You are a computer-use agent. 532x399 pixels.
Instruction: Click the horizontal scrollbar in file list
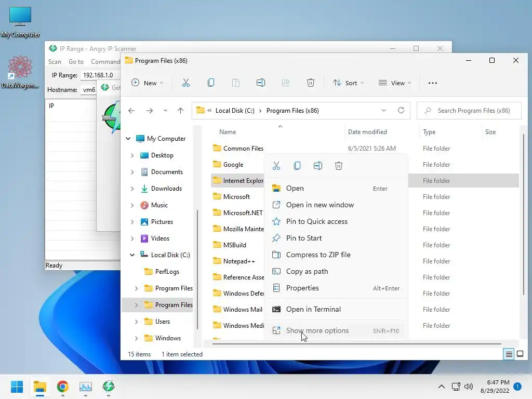[x=356, y=344]
